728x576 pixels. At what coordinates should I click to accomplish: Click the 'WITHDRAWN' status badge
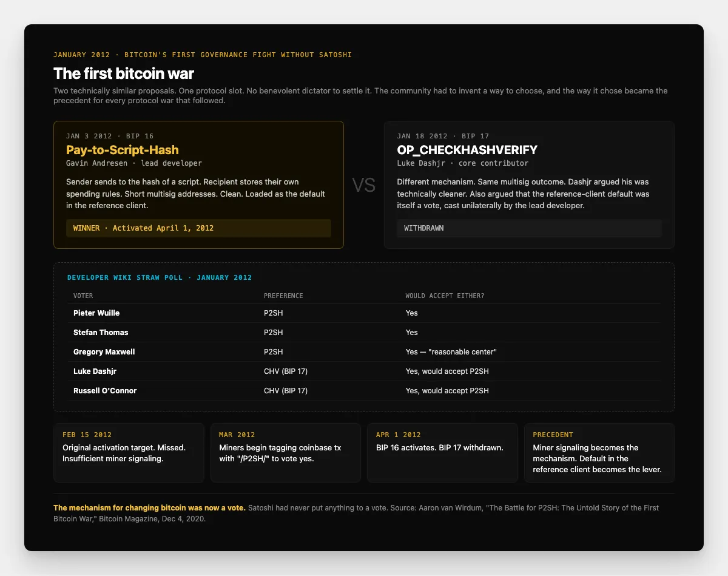click(529, 228)
